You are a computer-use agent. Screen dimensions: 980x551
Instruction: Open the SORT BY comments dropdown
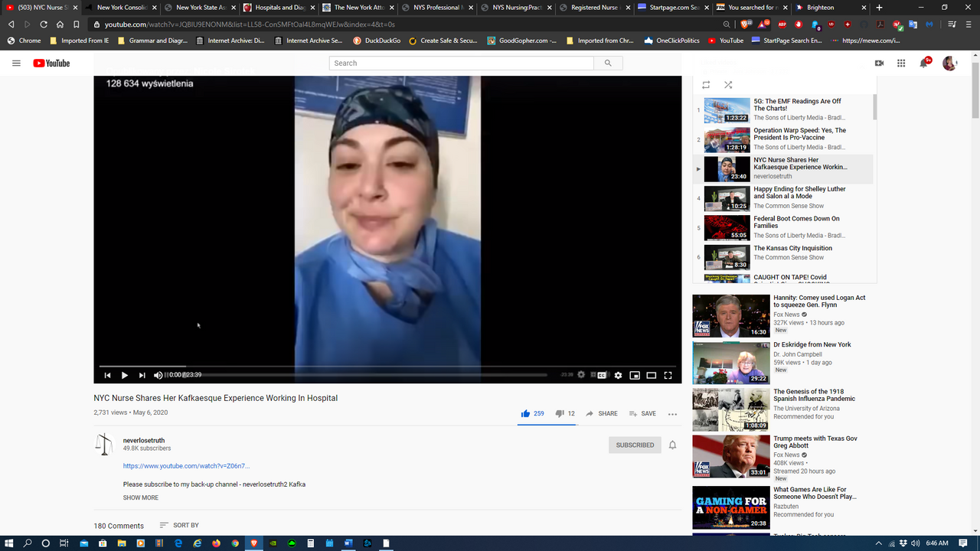pyautogui.click(x=179, y=525)
